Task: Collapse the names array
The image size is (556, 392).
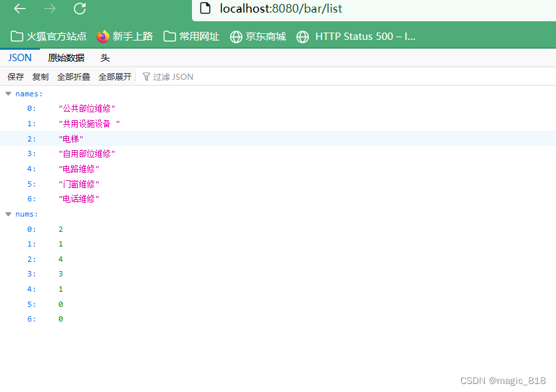Action: click(9, 94)
